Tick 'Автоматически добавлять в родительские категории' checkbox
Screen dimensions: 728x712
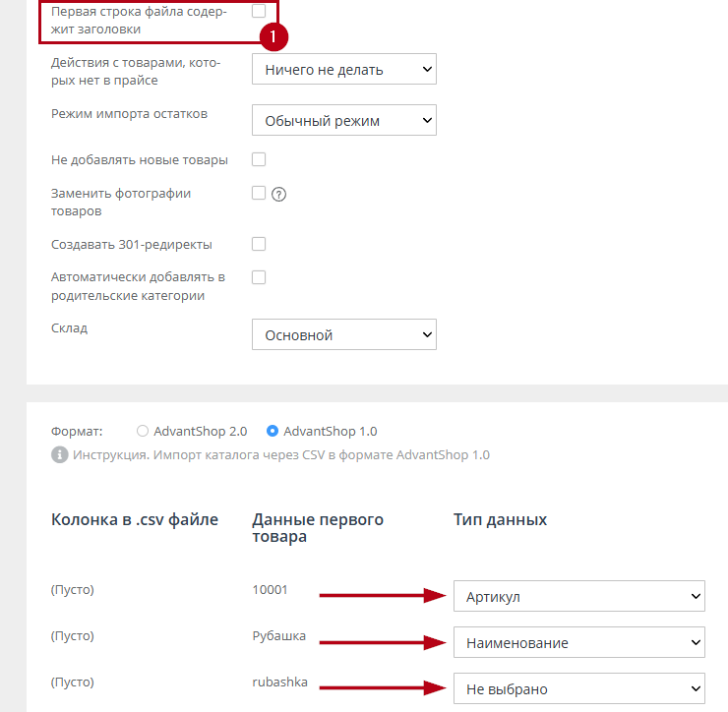pyautogui.click(x=259, y=277)
